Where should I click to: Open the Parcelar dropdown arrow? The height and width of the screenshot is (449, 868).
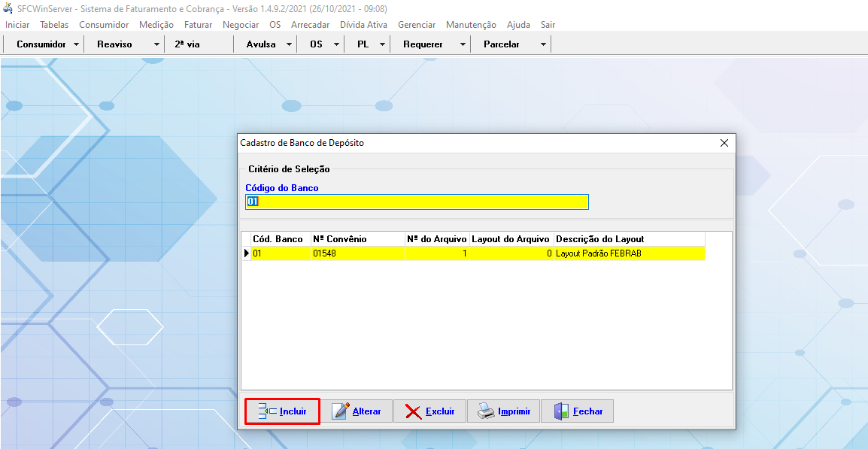tap(543, 44)
